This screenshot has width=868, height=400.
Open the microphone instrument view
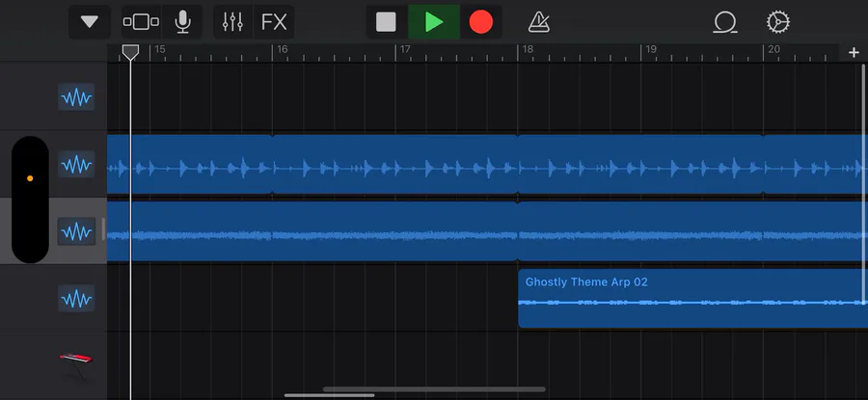(x=182, y=22)
